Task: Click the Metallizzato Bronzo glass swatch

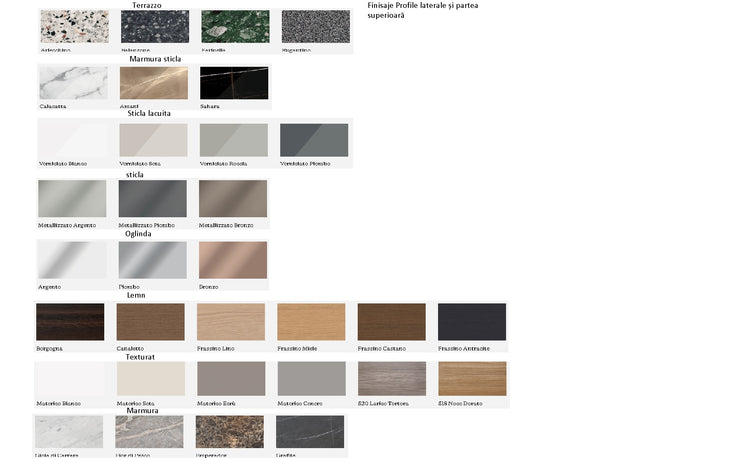Action: pos(233,198)
